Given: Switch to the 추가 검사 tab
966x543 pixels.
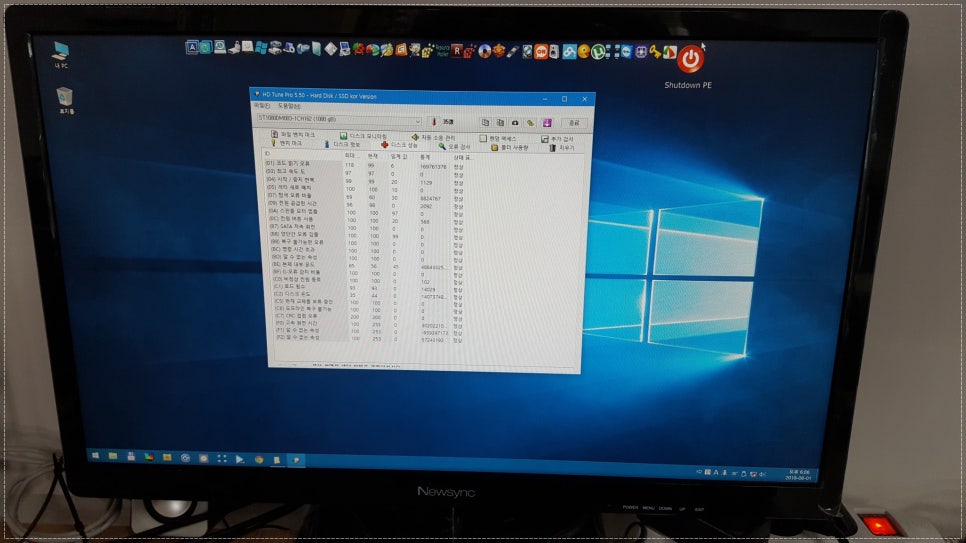Looking at the screenshot, I should pos(557,139).
